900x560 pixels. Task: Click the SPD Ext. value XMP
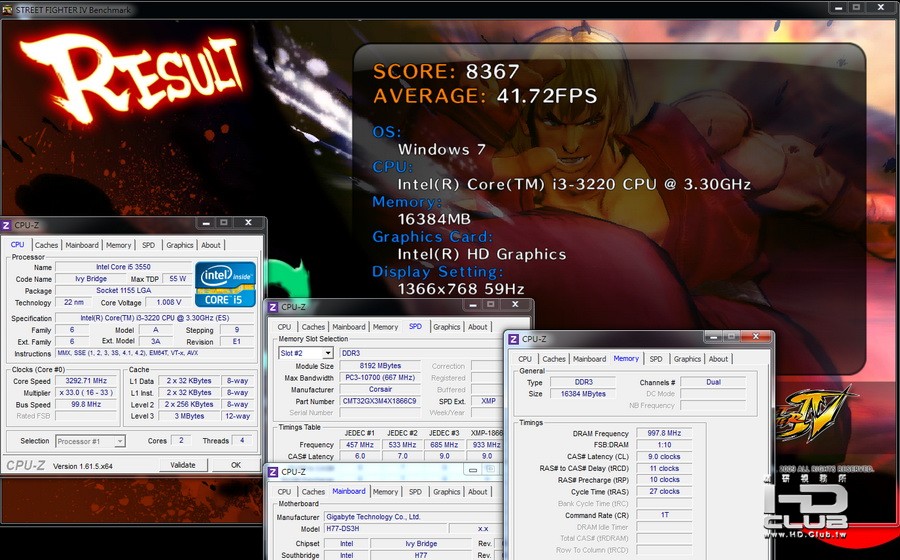point(488,402)
